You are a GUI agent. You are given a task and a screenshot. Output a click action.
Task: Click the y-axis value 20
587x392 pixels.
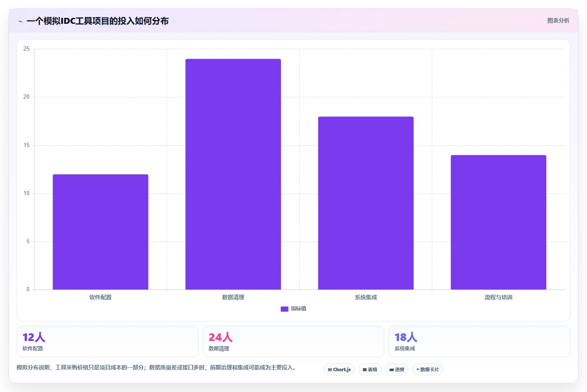pyautogui.click(x=26, y=97)
